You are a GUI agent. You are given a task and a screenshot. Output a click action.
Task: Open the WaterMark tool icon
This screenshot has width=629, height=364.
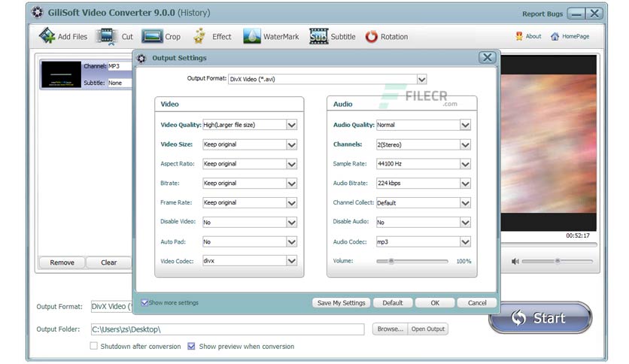(252, 36)
